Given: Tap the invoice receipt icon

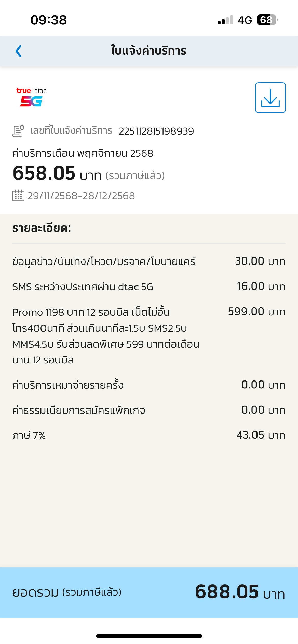Looking at the screenshot, I should (18, 131).
